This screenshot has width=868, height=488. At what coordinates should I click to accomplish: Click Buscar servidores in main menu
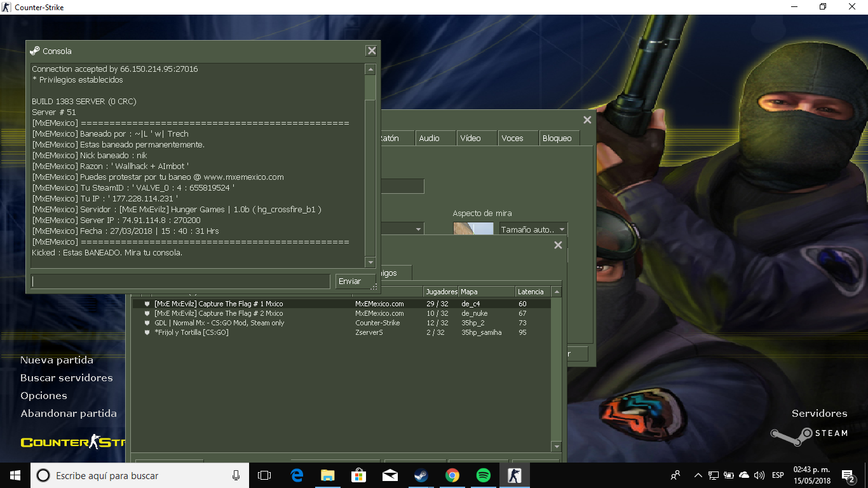pos(67,378)
